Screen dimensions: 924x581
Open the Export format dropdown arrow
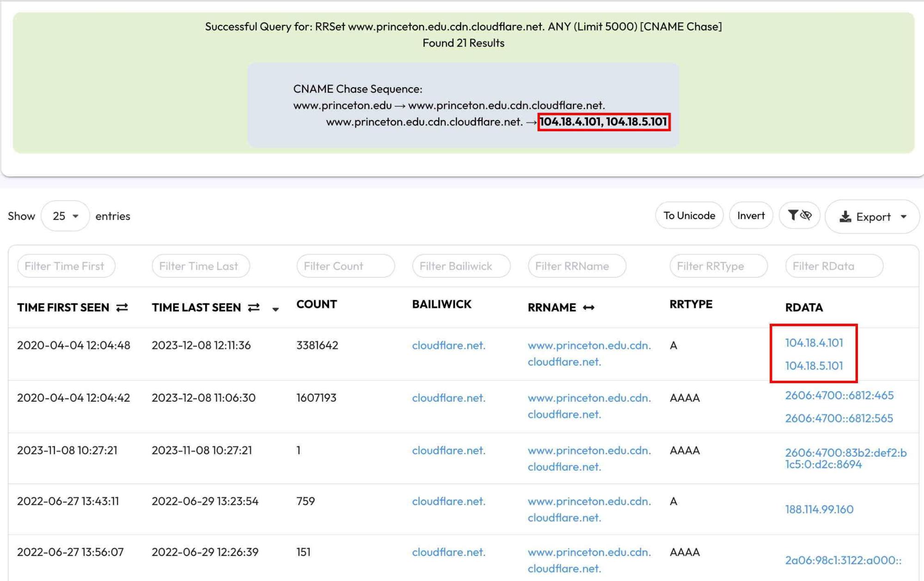[904, 216]
